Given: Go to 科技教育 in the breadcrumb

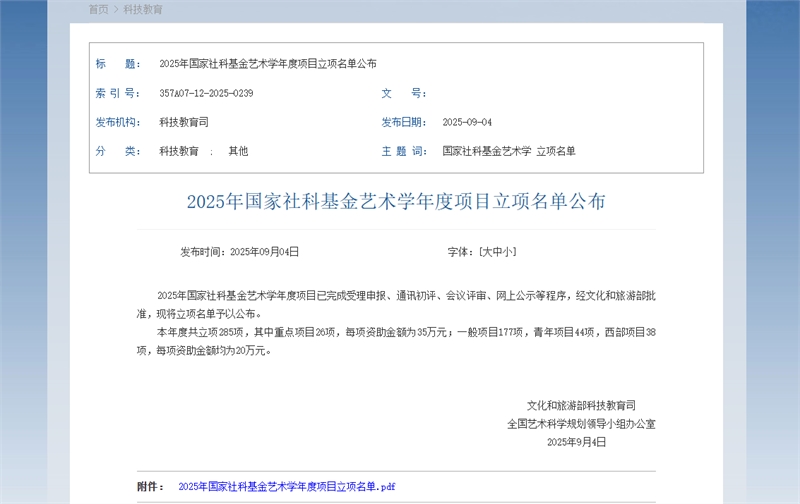Looking at the screenshot, I should tap(143, 9).
